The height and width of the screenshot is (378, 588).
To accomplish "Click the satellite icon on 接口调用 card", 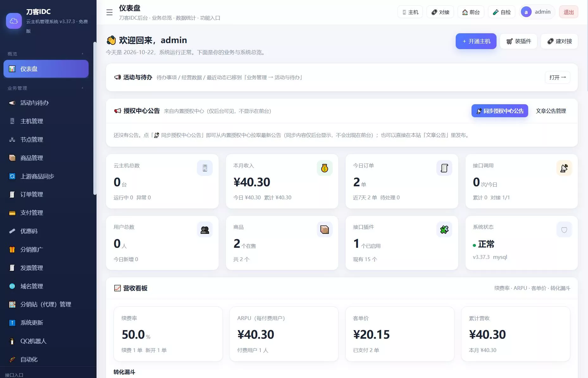I will click(564, 168).
